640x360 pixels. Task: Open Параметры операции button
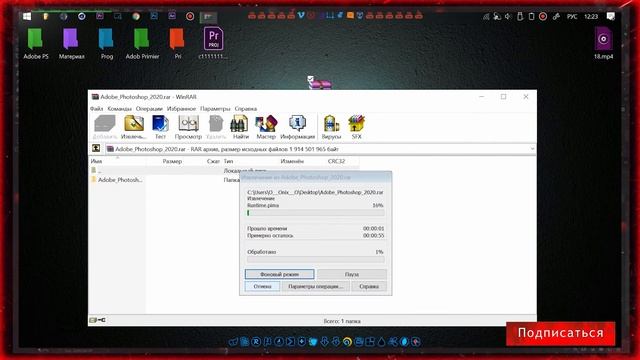[x=316, y=287]
